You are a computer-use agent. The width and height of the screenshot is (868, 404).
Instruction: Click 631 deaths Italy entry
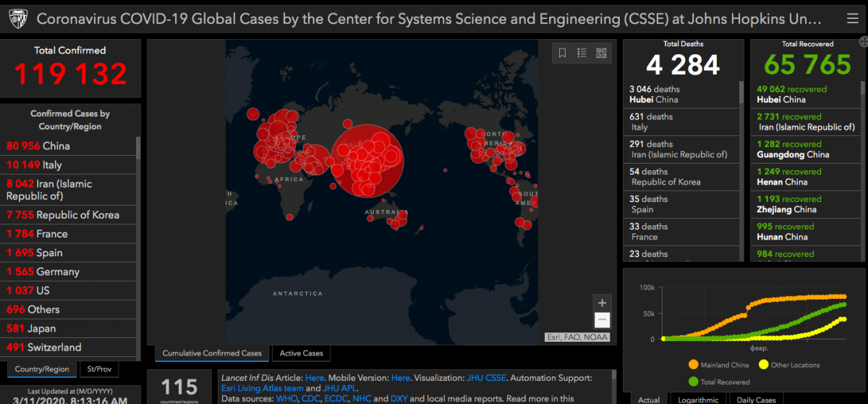click(681, 122)
